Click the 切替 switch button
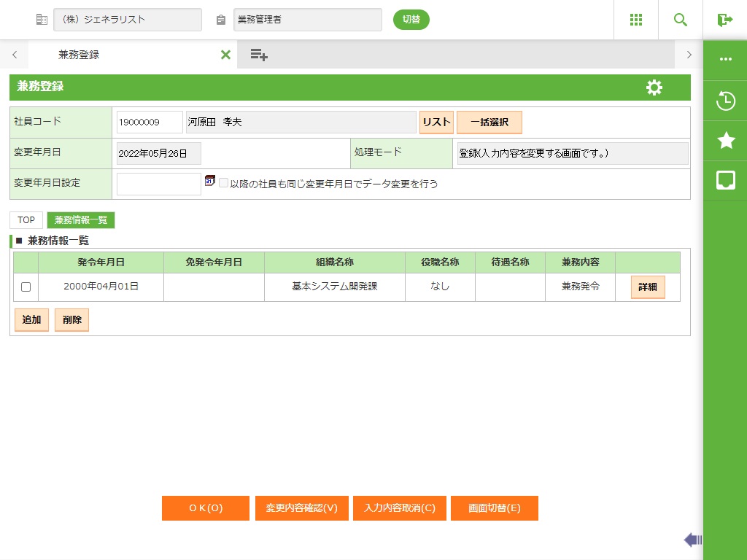Image resolution: width=747 pixels, height=560 pixels. pos(411,20)
